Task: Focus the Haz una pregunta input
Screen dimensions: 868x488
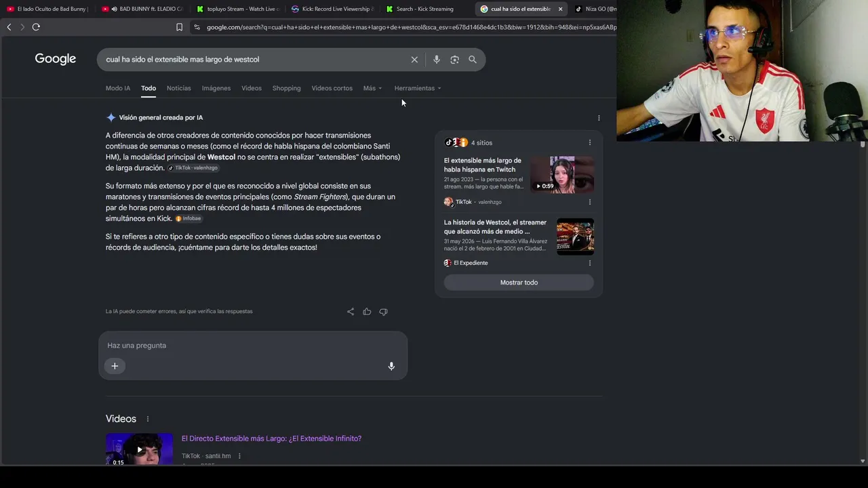Action: point(252,346)
